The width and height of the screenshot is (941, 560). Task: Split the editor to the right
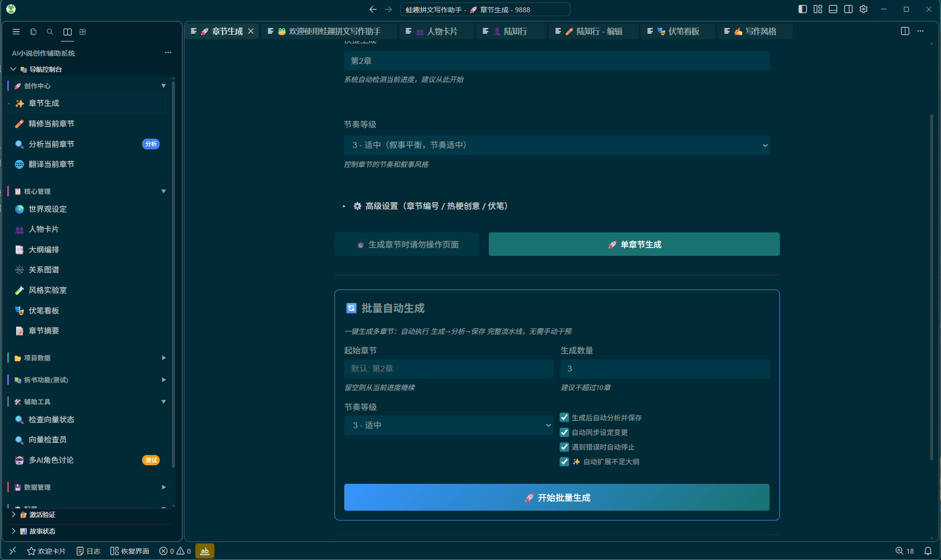tap(905, 31)
